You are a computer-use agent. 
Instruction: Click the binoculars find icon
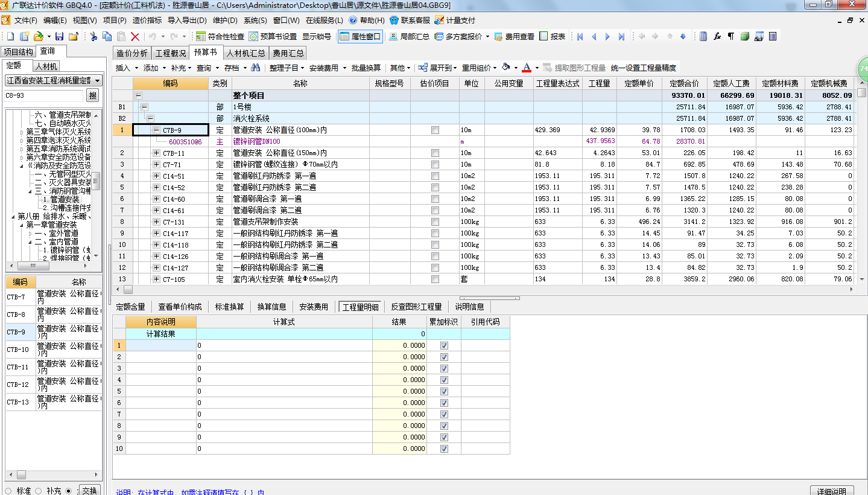coord(256,68)
